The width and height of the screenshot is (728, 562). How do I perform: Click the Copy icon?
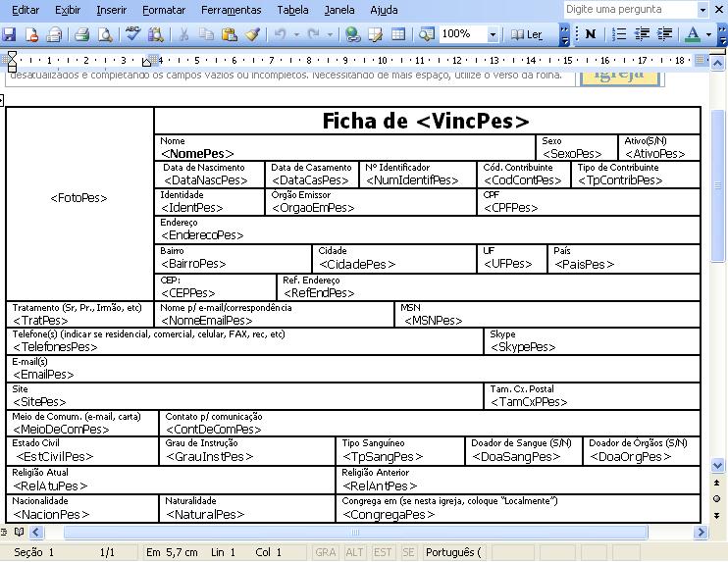[x=206, y=34]
